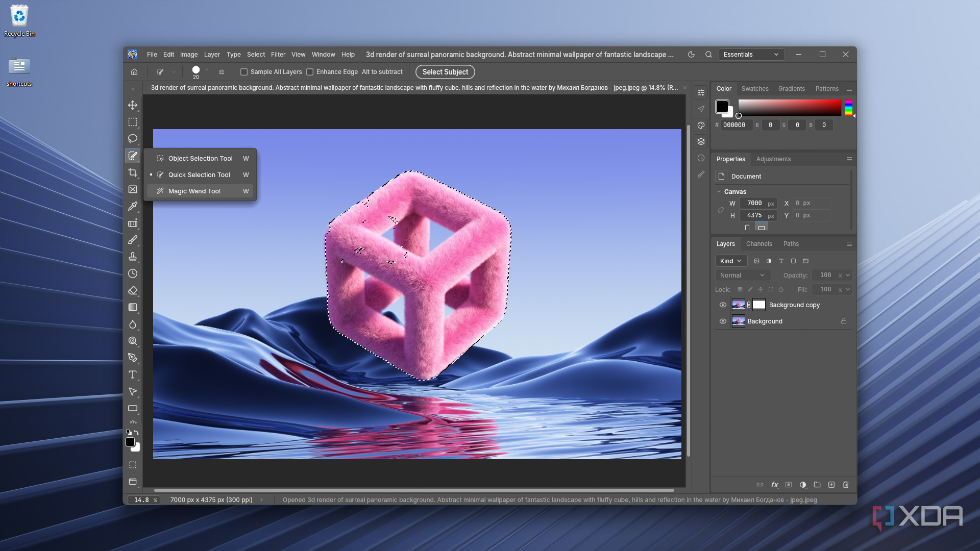Switch to the Channels tab
Image resolution: width=980 pixels, height=551 pixels.
(759, 244)
